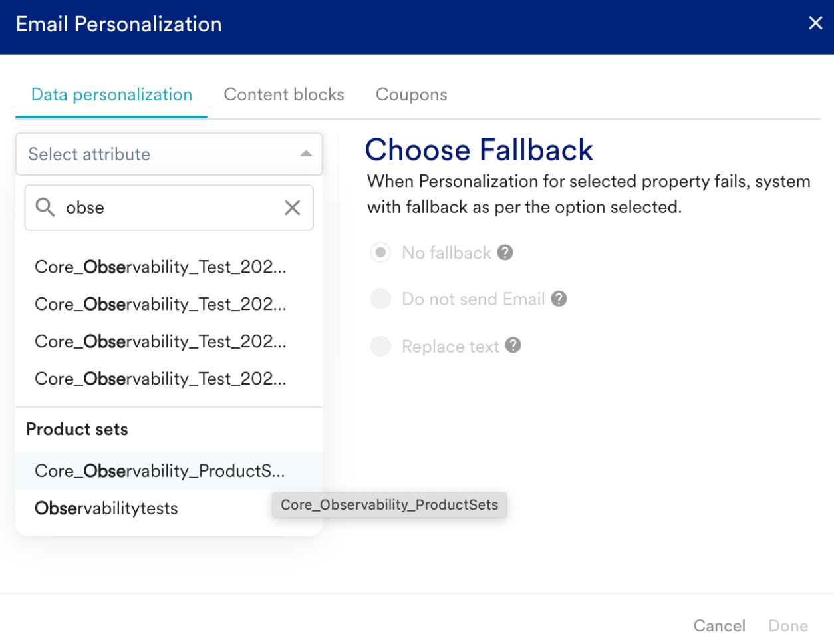
Task: Switch to the Content blocks tab
Action: (x=284, y=94)
